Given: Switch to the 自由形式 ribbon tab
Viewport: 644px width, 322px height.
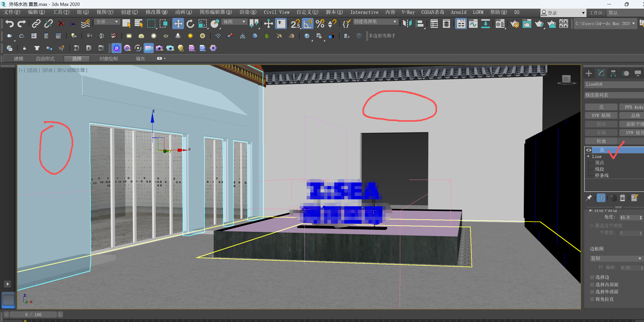Looking at the screenshot, I should [45, 59].
